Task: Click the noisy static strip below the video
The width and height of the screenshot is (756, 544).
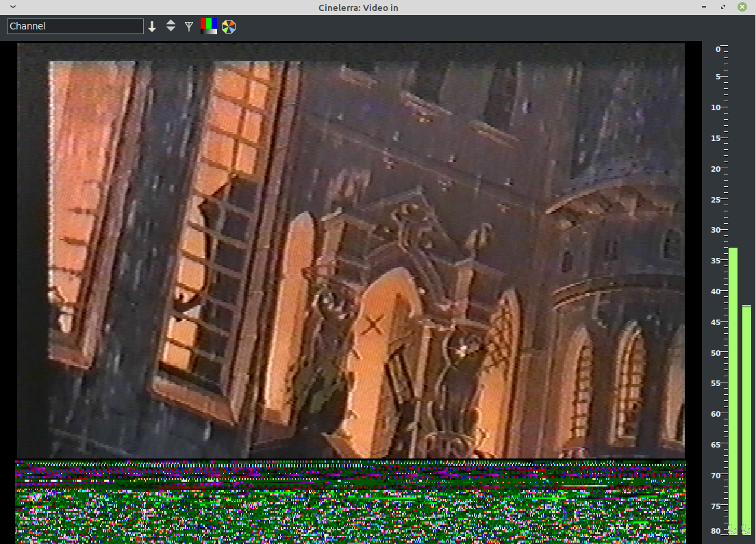Action: click(x=351, y=501)
